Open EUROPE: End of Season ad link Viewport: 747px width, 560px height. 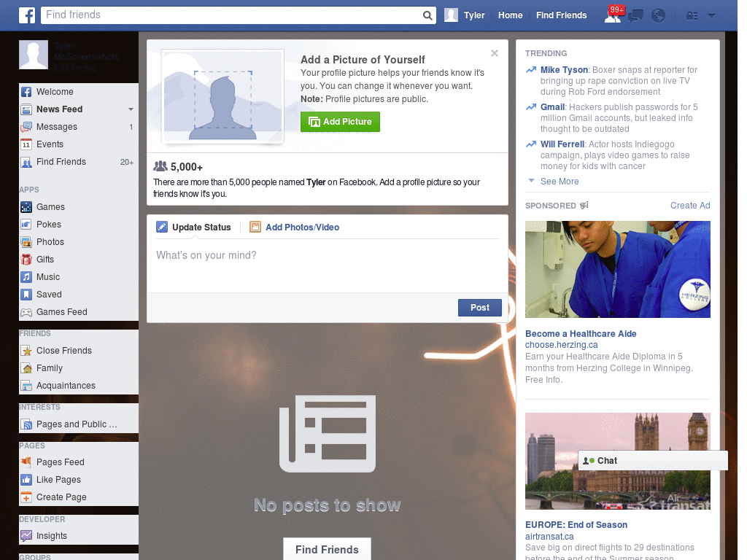tap(576, 525)
